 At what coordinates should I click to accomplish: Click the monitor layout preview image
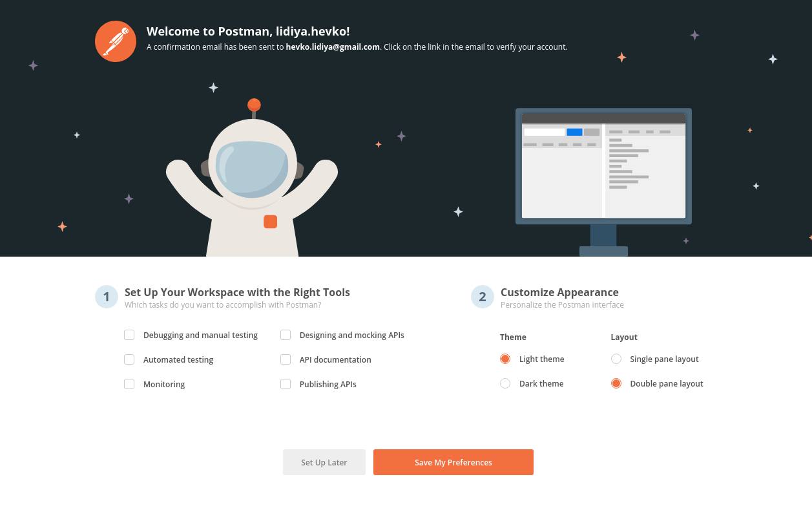603,182
